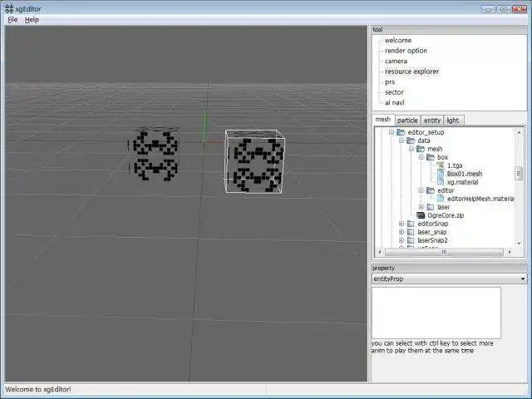Screen dimensions: 532x399
Task: Click the laser folder icon
Action: [x=431, y=207]
